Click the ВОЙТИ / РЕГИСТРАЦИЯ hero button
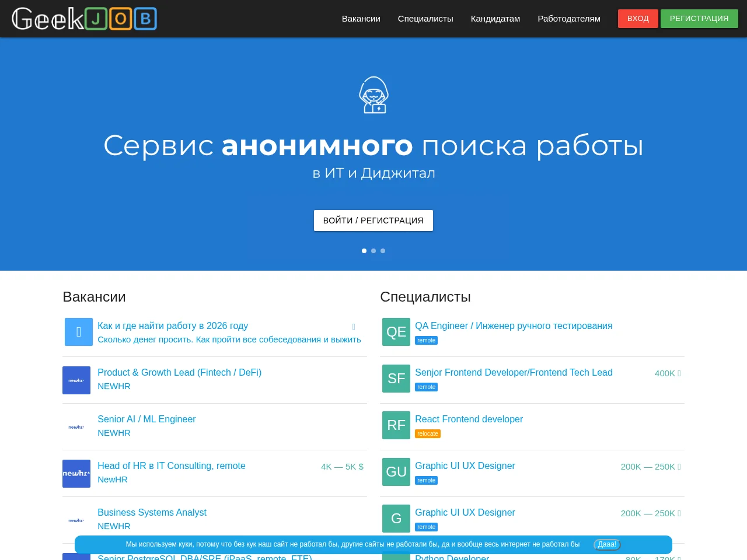Image resolution: width=747 pixels, height=560 pixels. click(x=373, y=220)
